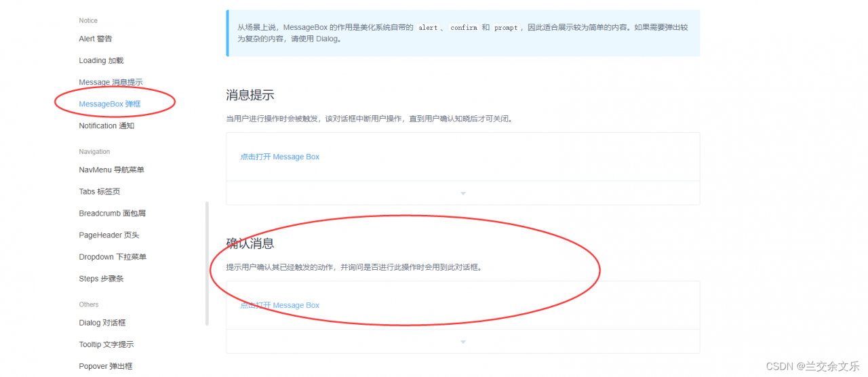The height and width of the screenshot is (377, 868).
Task: Click 点击打开 Message Box under 确认消息
Action: [279, 305]
